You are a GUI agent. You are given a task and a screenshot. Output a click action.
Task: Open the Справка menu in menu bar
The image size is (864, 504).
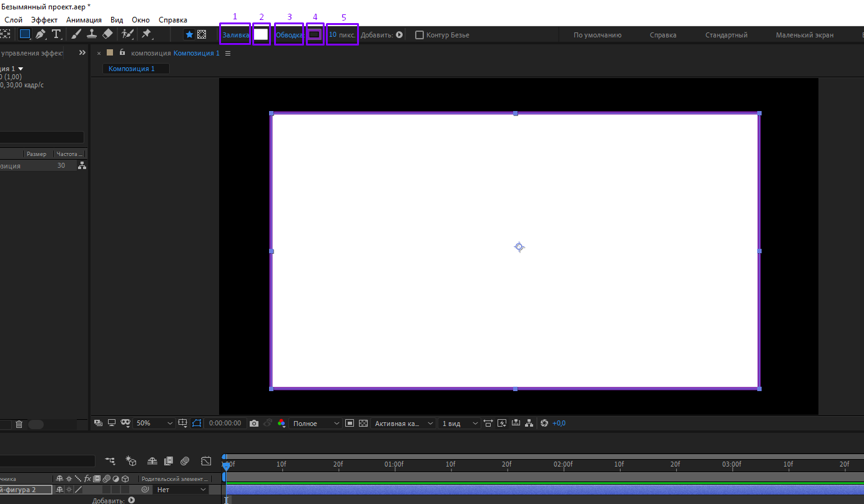pos(173,20)
